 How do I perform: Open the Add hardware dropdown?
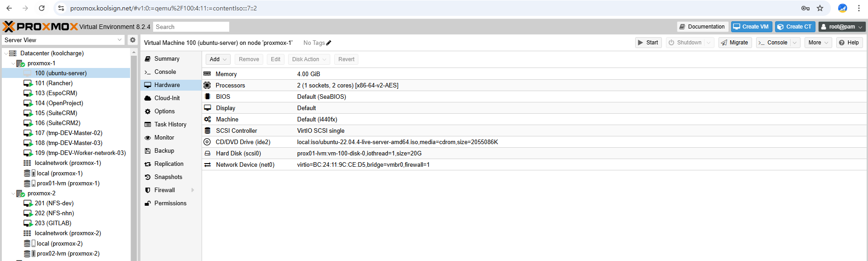[218, 59]
